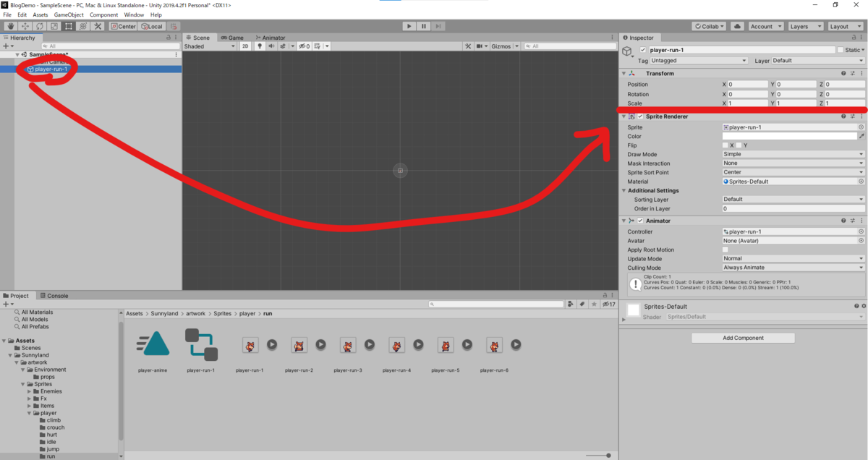The image size is (868, 460).
Task: Disable the Animator component checkbox
Action: click(640, 220)
